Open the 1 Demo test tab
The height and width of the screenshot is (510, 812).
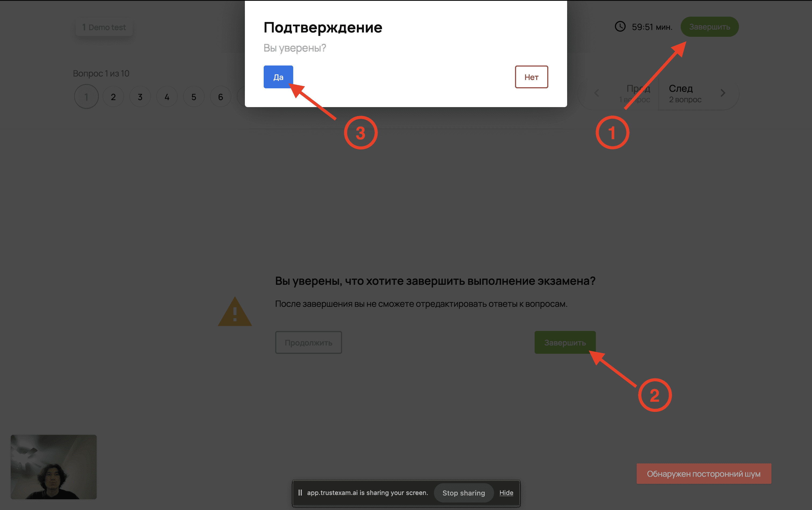pyautogui.click(x=104, y=27)
